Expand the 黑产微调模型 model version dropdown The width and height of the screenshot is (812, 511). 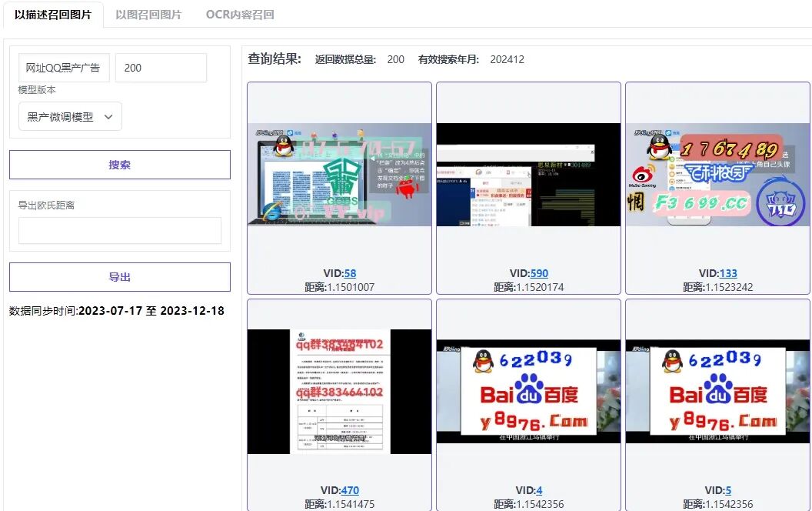(x=71, y=117)
